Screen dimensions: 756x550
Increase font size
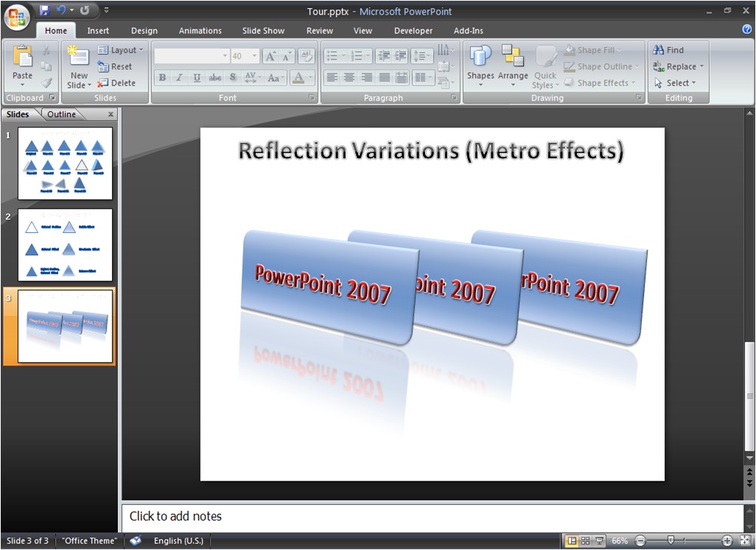270,57
